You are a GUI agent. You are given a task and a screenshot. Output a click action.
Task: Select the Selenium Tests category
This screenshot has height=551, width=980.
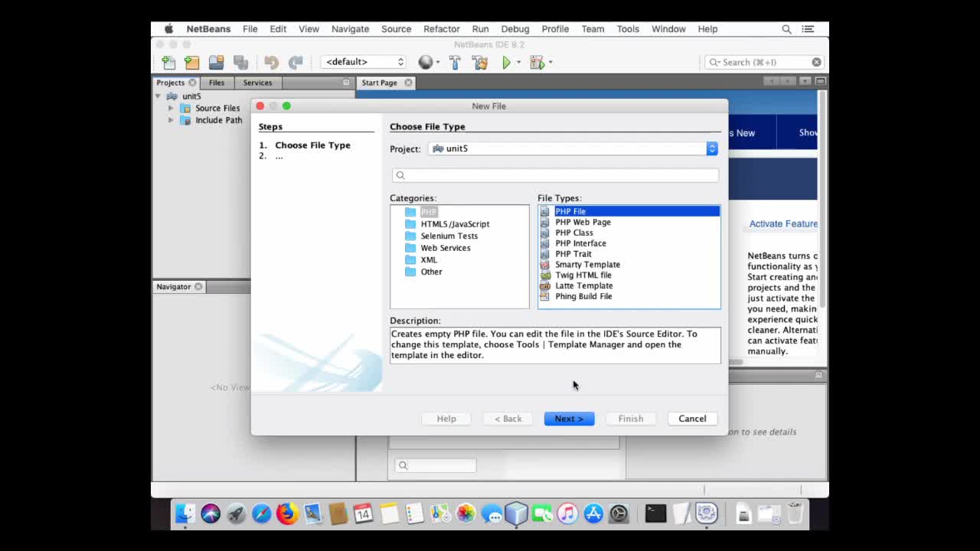pos(449,236)
